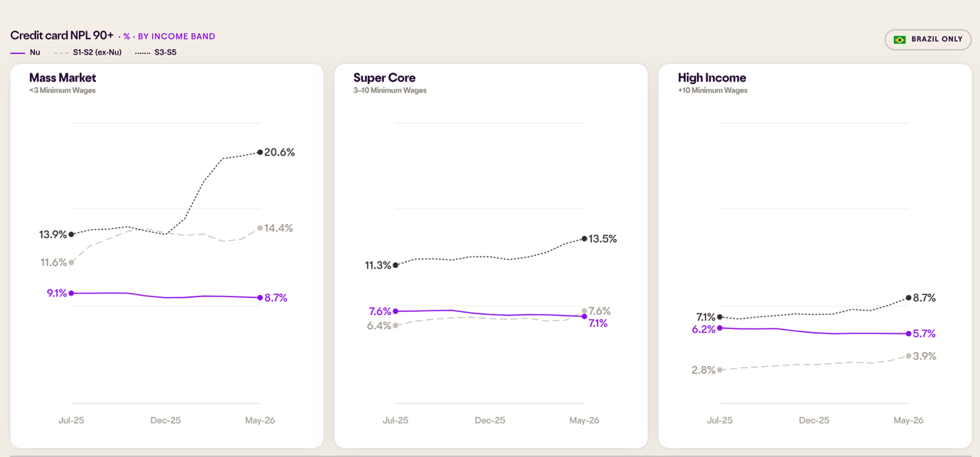The height and width of the screenshot is (457, 980).
Task: Click the BRAZIL ONLY button
Action: click(928, 40)
